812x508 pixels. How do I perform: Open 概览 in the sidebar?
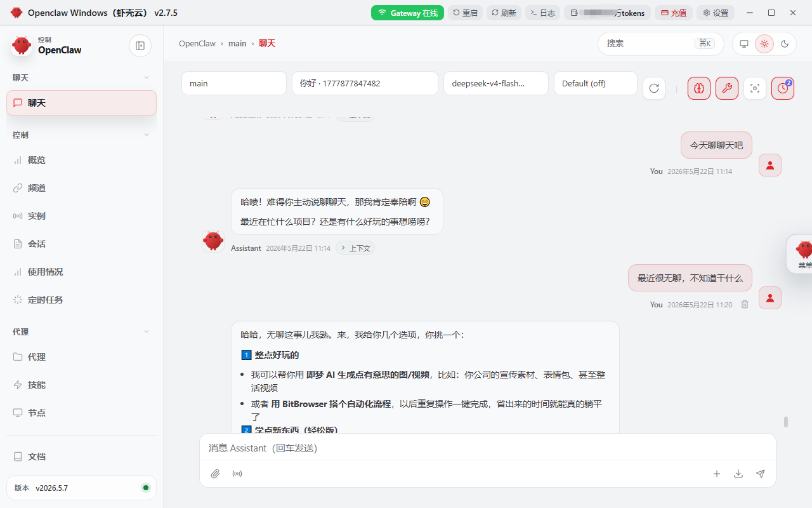(x=81, y=160)
